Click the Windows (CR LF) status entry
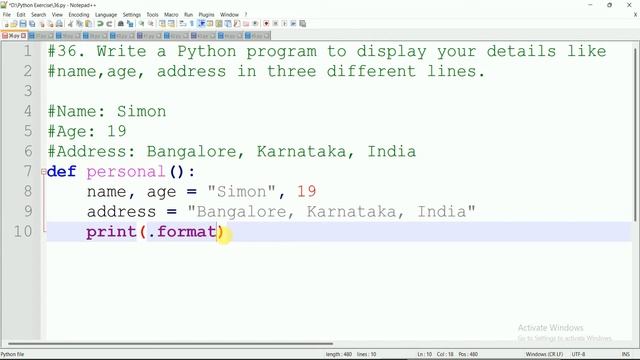The image size is (640, 360). pos(544,354)
